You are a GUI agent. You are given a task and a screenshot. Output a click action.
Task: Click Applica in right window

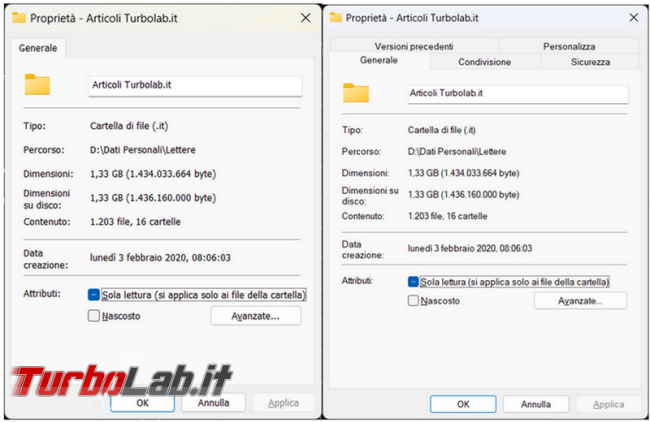[x=608, y=404]
